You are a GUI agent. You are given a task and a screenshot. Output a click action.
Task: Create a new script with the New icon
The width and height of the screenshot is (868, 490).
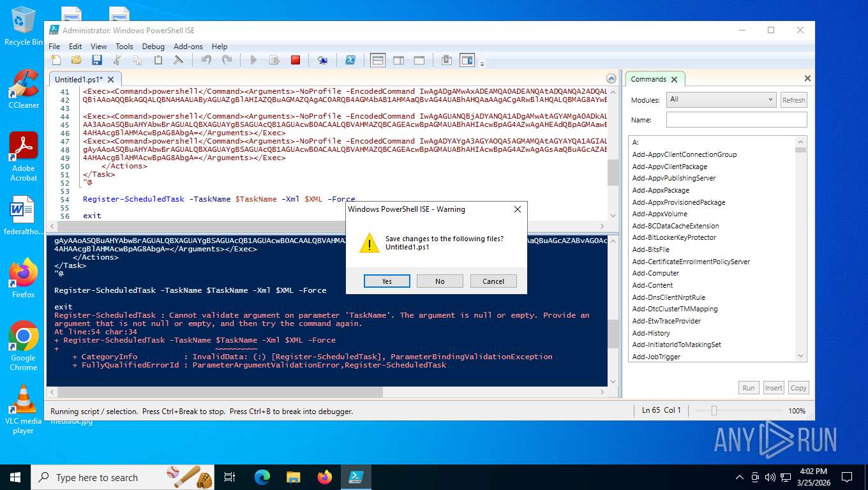tap(56, 60)
